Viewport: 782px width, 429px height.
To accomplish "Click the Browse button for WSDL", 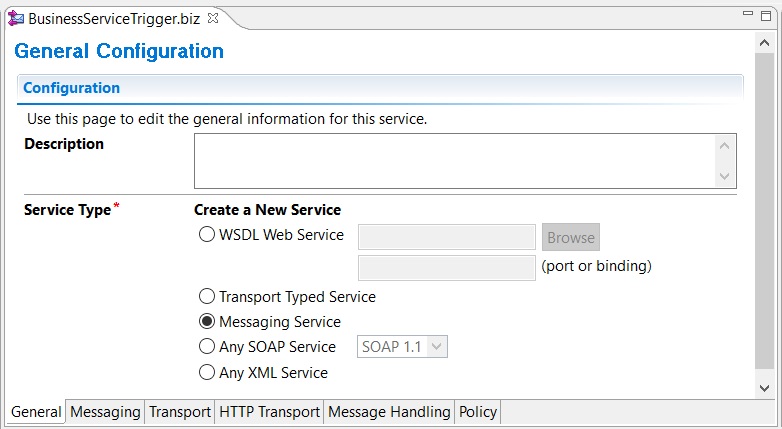I will 571,237.
